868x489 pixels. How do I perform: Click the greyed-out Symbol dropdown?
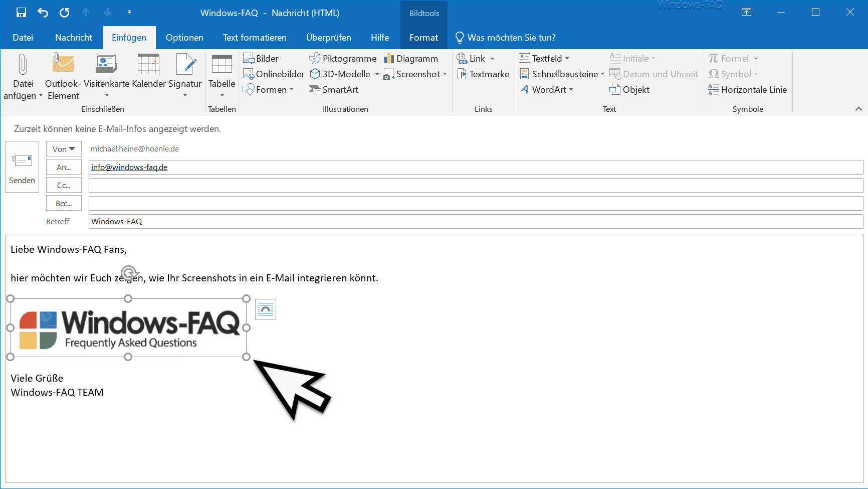tap(733, 74)
